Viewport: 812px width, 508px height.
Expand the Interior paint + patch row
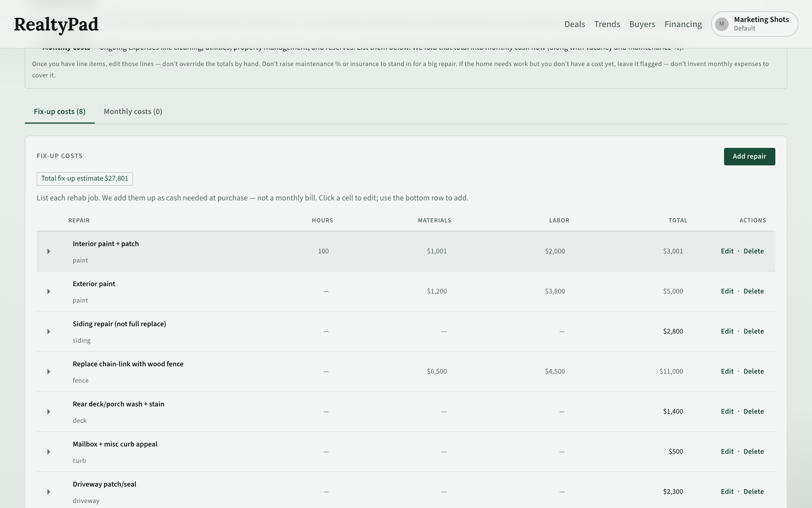pos(49,251)
